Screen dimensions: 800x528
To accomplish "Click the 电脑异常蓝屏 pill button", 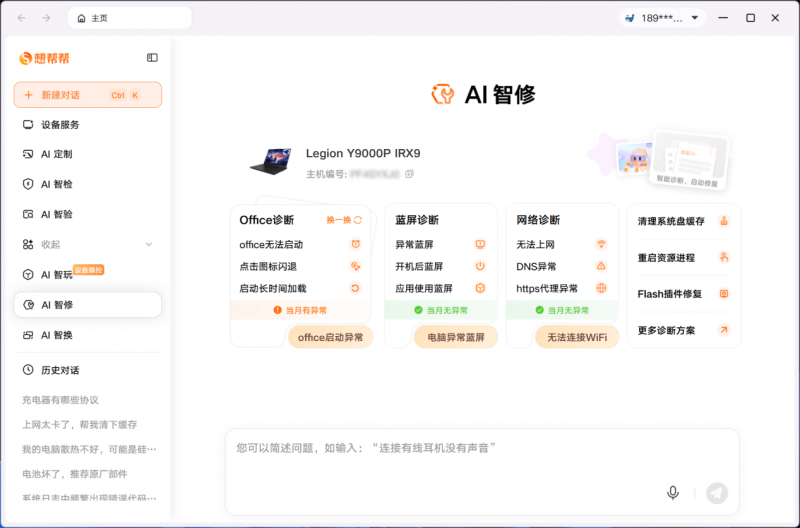I will click(x=456, y=337).
